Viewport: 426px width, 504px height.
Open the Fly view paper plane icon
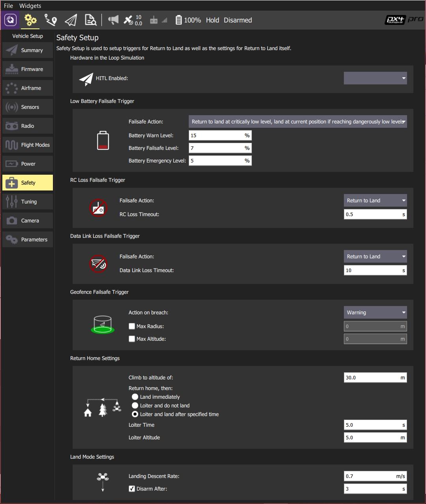tap(71, 20)
